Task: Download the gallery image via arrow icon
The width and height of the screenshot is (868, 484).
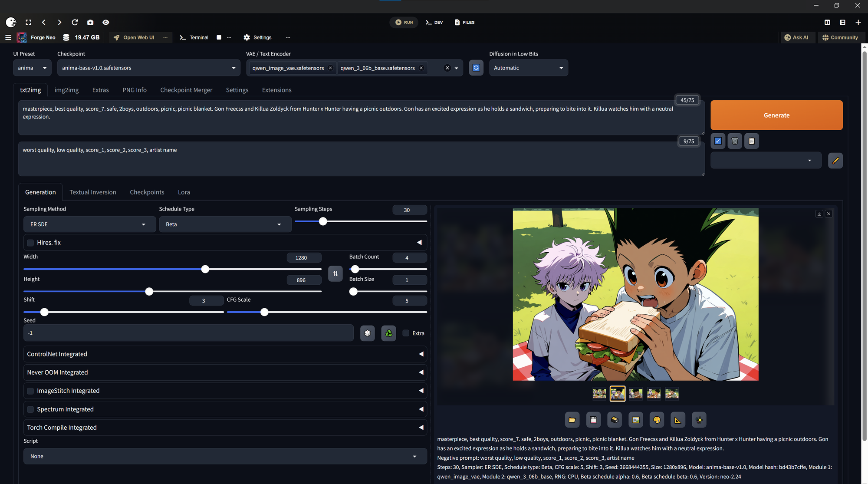Action: pos(819,214)
